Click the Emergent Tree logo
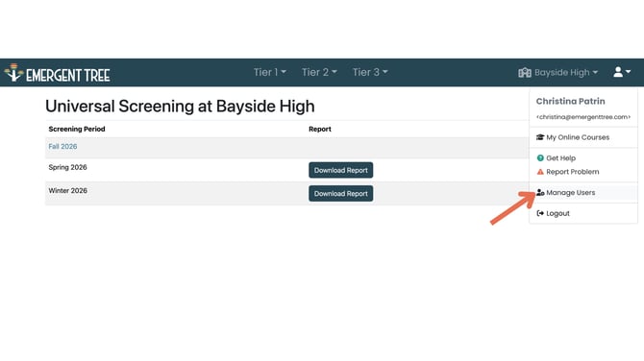This screenshot has height=361, width=644. pyautogui.click(x=57, y=73)
